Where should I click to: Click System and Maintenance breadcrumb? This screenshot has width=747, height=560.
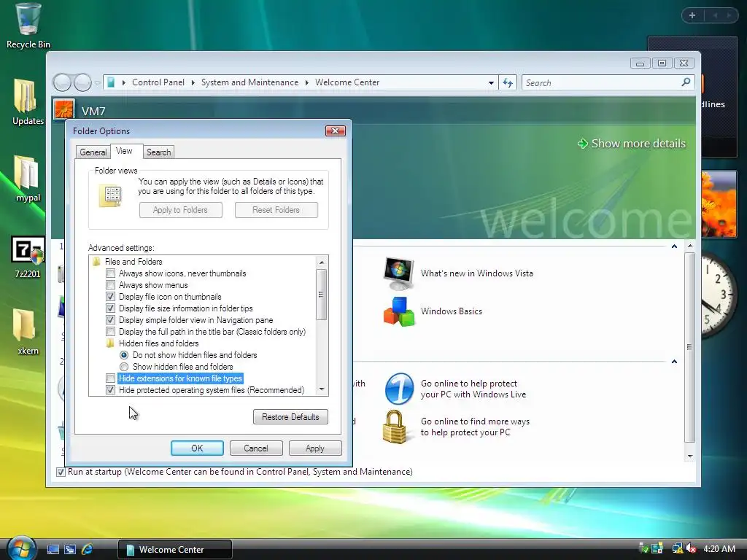249,82
